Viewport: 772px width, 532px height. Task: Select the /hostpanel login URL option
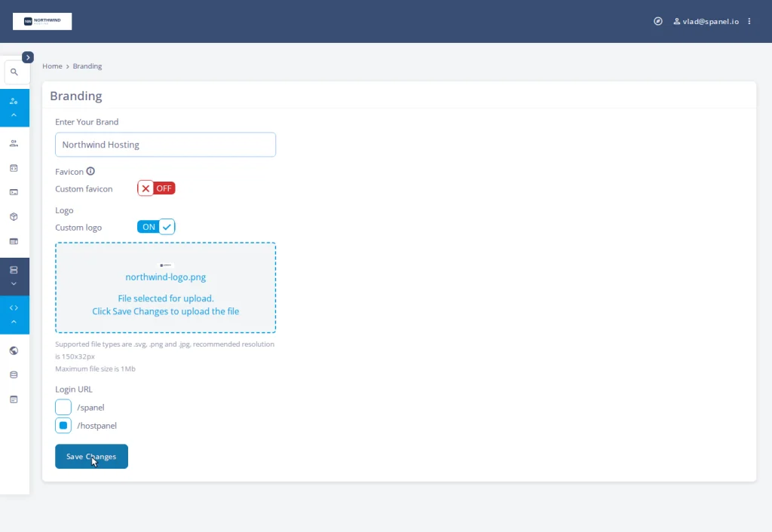[x=63, y=426]
